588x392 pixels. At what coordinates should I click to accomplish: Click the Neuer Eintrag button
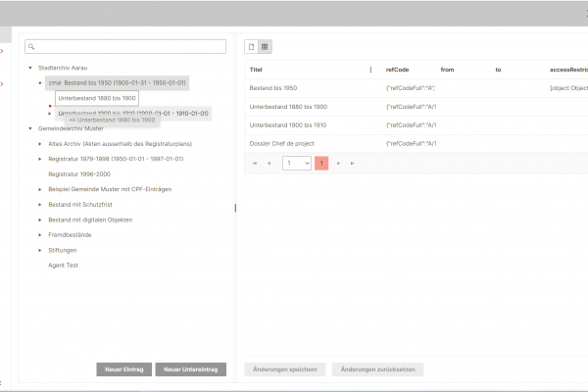pyautogui.click(x=123, y=369)
